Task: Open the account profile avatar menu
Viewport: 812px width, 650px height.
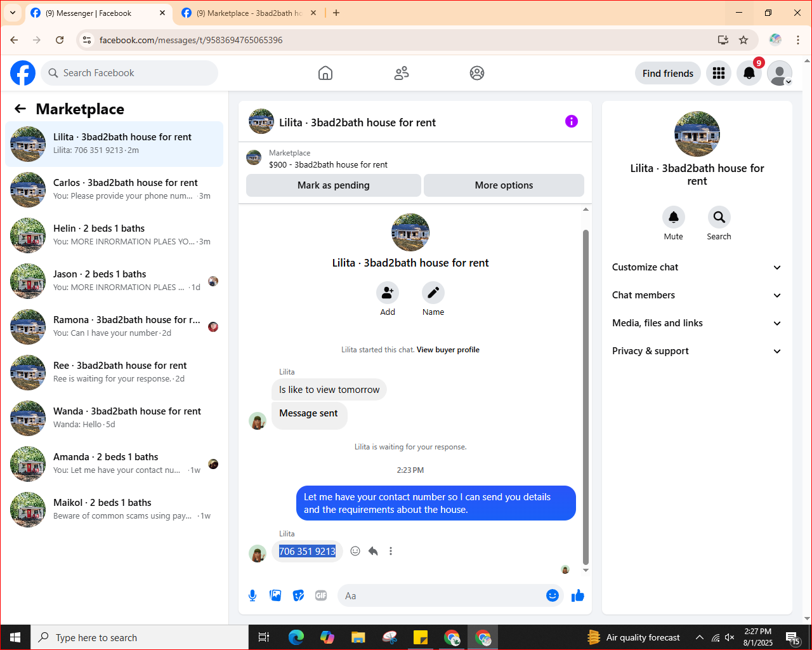Action: pos(780,73)
